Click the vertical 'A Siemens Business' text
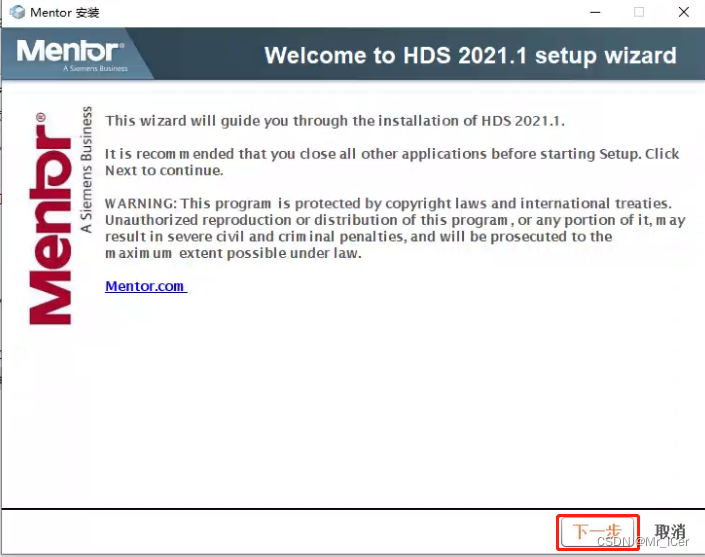 tap(86, 169)
